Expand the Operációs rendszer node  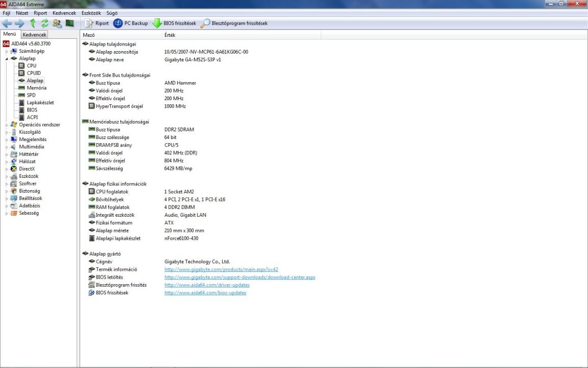click(x=6, y=125)
